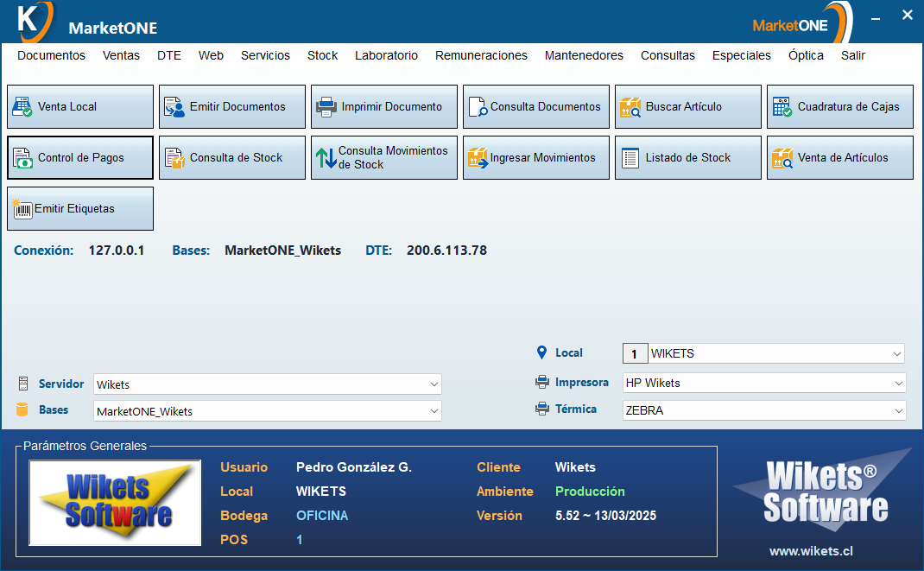
Task: Open the Bases dropdown list
Action: click(x=434, y=411)
